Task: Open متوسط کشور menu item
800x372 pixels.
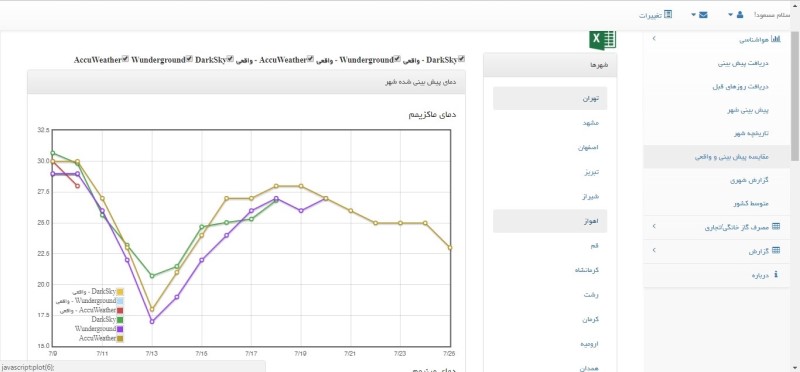Action: (x=751, y=203)
